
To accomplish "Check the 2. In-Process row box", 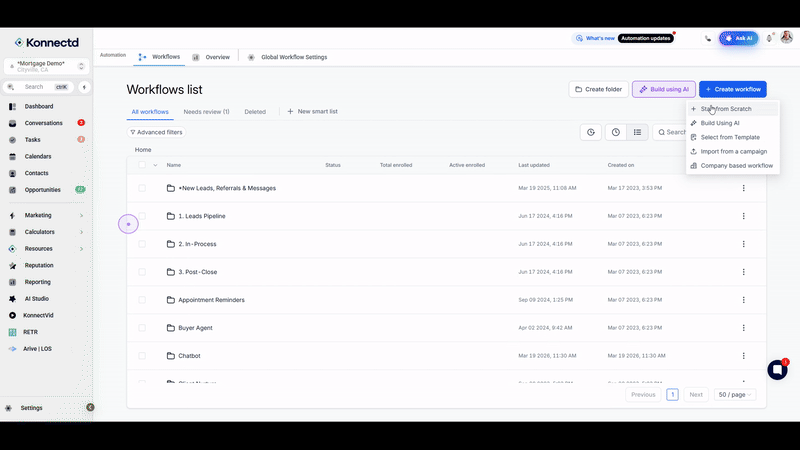I will pos(142,244).
